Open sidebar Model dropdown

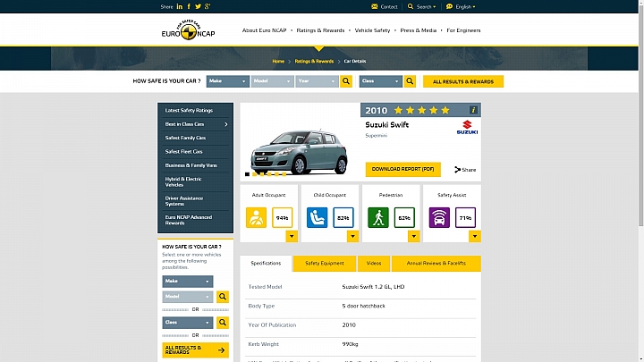coord(188,297)
